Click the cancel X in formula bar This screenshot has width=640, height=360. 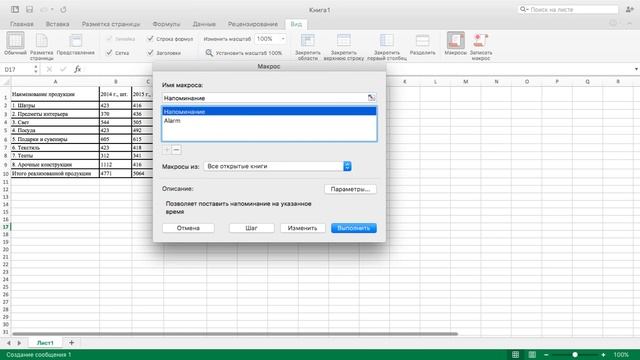49,69
